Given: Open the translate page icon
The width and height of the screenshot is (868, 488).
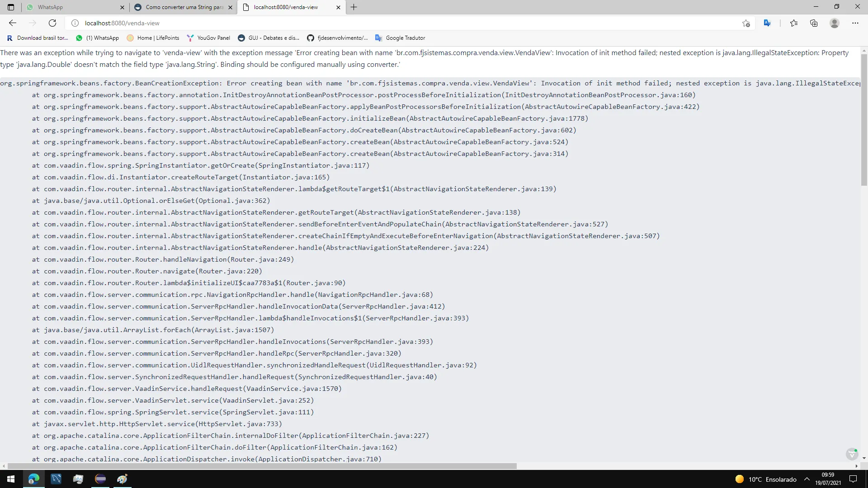Looking at the screenshot, I should point(767,23).
